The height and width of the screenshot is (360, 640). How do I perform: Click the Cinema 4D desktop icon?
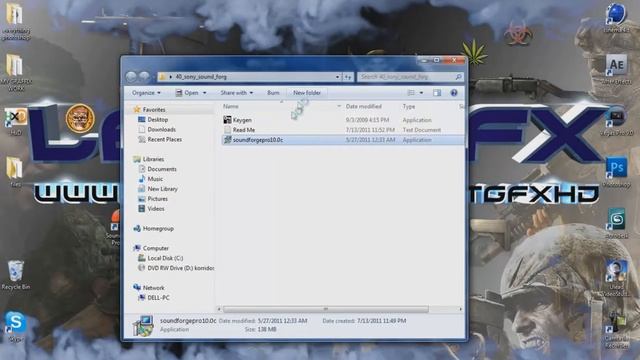[616, 18]
